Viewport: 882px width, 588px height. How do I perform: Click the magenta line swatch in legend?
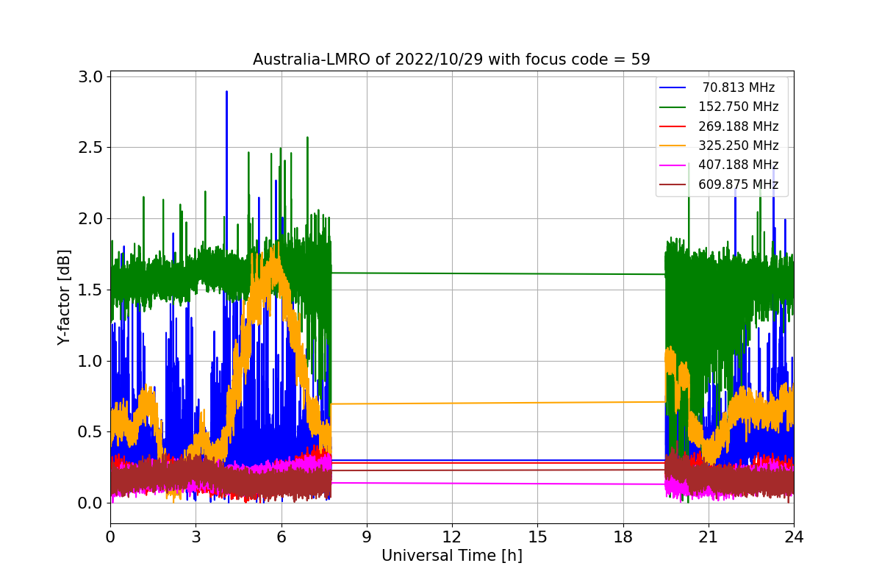click(x=673, y=165)
